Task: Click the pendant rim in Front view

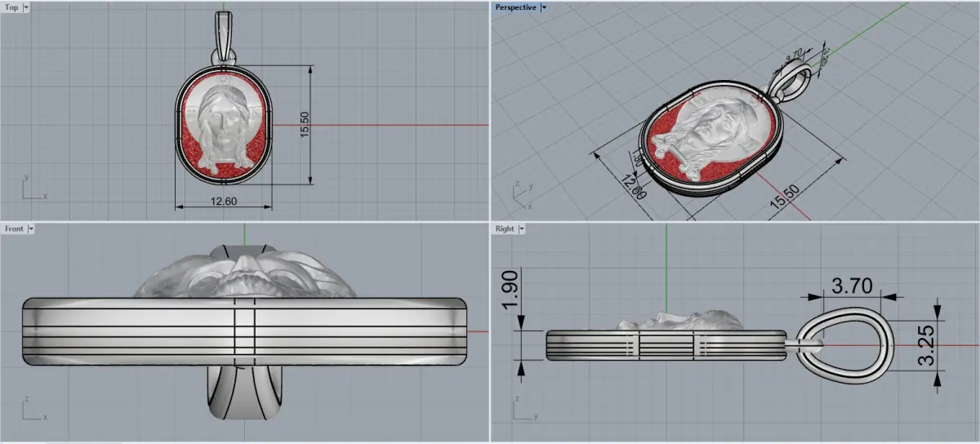Action: (245, 333)
